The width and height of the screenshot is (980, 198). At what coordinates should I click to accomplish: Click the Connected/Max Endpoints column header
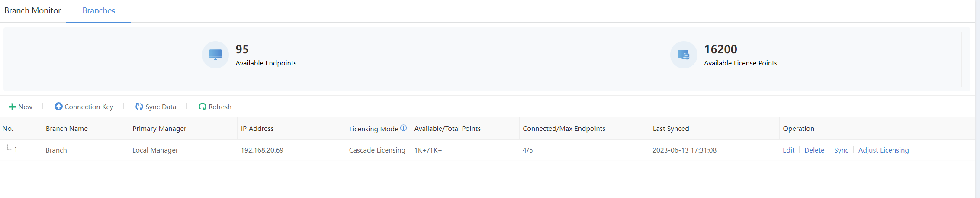click(564, 128)
